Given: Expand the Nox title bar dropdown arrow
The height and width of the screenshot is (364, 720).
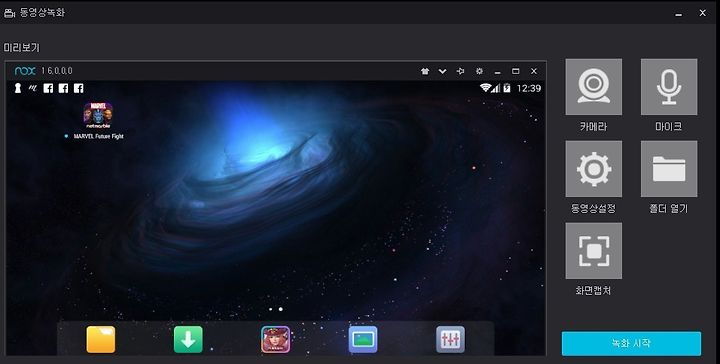Looking at the screenshot, I should point(442,71).
